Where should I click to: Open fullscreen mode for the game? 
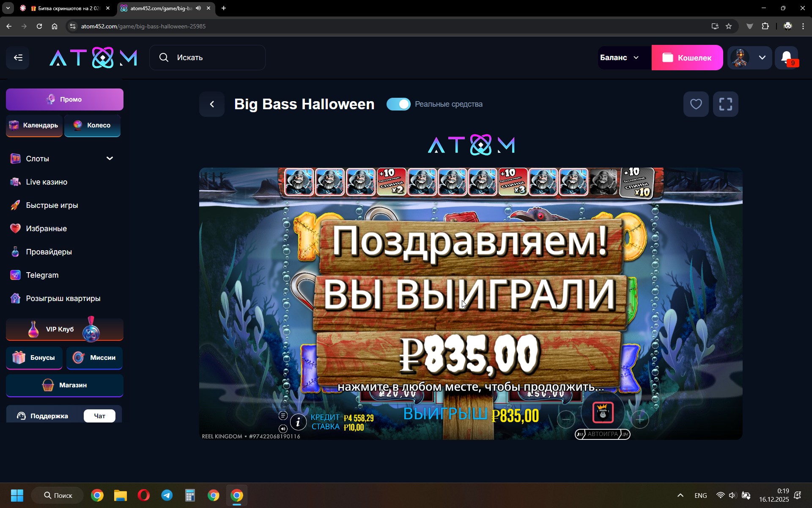click(x=725, y=104)
